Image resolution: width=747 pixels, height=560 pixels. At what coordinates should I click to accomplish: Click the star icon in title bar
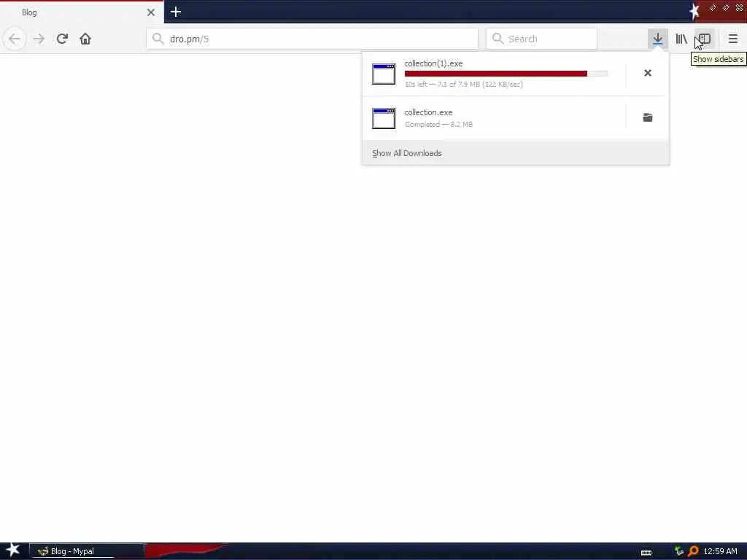(x=694, y=11)
